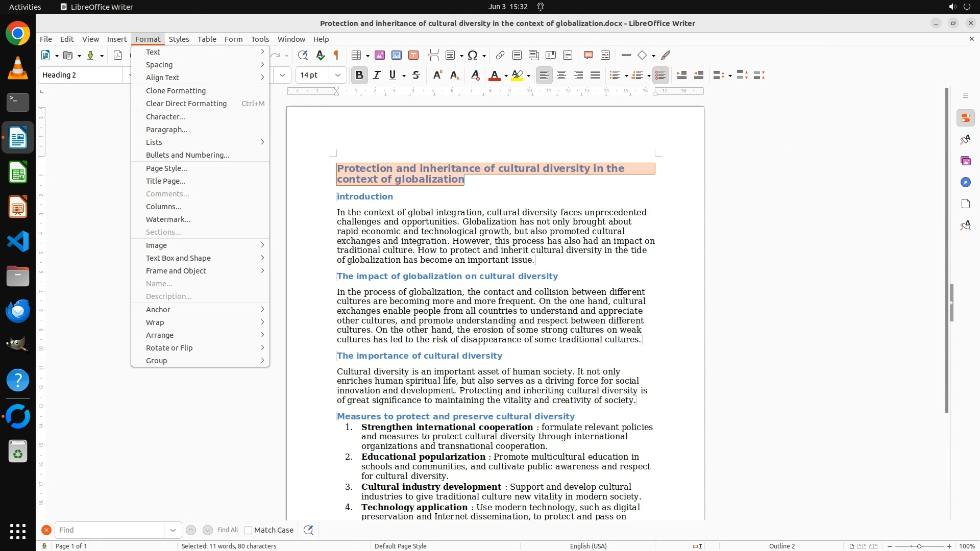Open the sidebar Gallery panel icon
980x551 pixels.
pos(965,161)
